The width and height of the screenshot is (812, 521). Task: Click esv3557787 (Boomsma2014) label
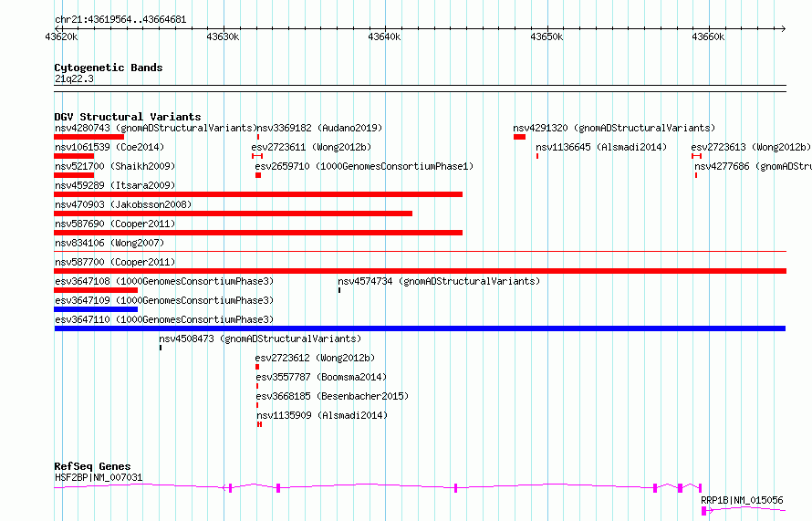[321, 377]
